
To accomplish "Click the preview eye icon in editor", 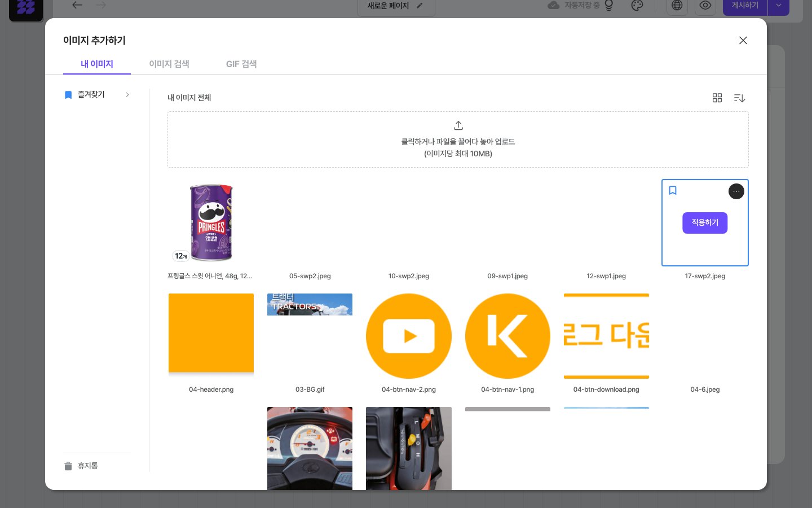I will (705, 5).
